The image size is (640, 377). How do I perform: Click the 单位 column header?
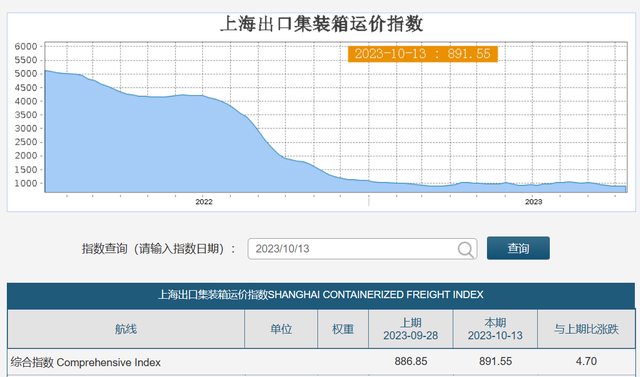tap(281, 329)
